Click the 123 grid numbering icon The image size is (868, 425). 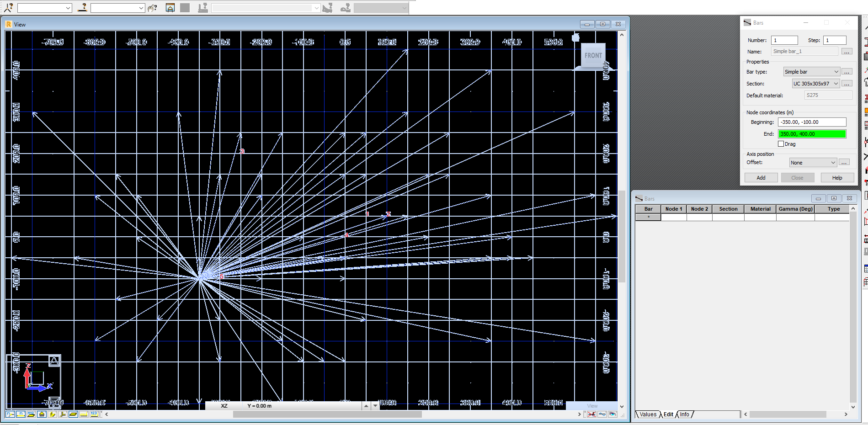point(94,414)
